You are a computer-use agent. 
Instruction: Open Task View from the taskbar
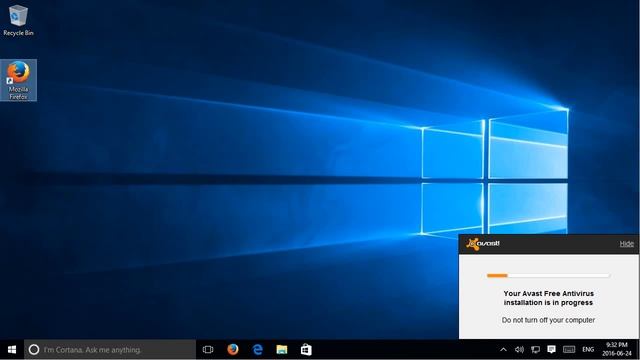(208, 350)
